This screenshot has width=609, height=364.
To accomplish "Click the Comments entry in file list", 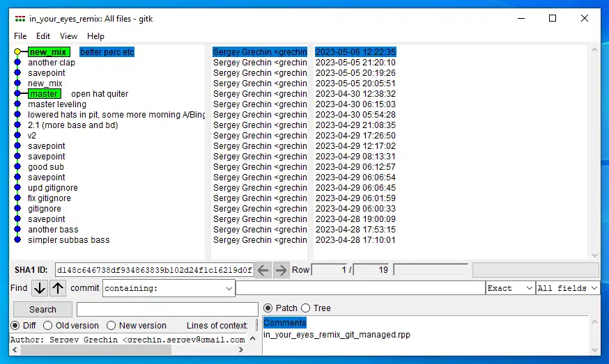I will (x=285, y=323).
